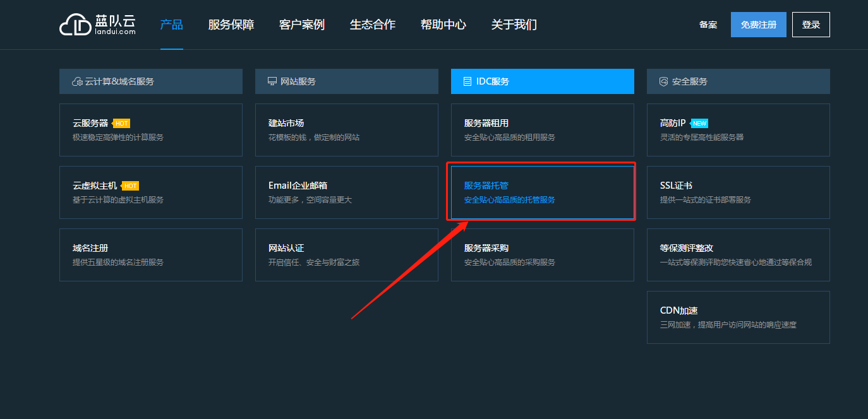
Task: Click the 备案 link
Action: point(708,25)
